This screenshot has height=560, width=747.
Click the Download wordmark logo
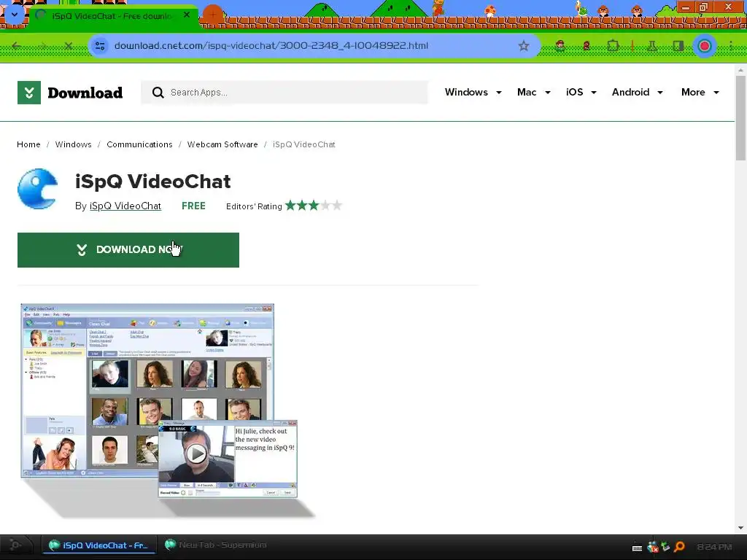pos(85,93)
